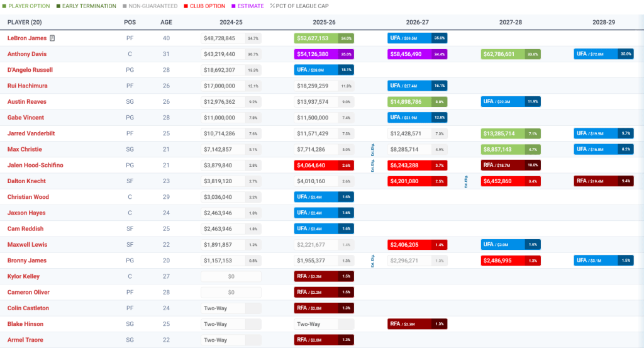This screenshot has width=644, height=348.
Task: Click the Ext. Elig. marker in Max Christie's row
Action: 373,149
